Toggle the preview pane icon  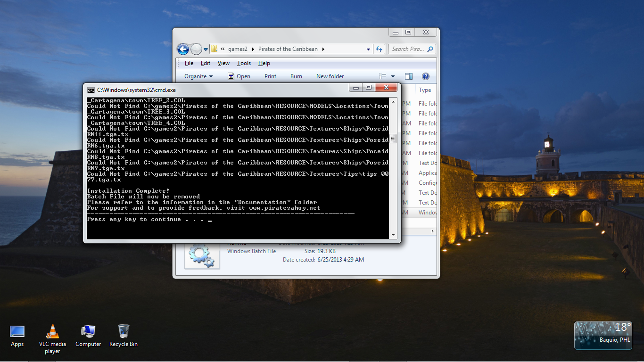tap(409, 76)
